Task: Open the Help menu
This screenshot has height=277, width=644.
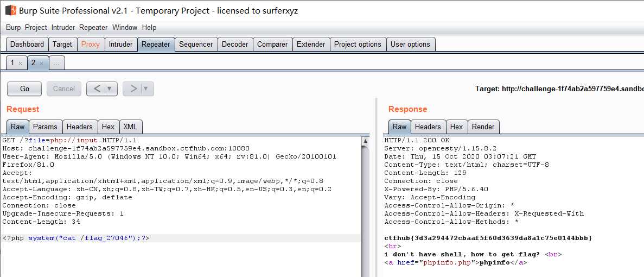Action: [149, 28]
